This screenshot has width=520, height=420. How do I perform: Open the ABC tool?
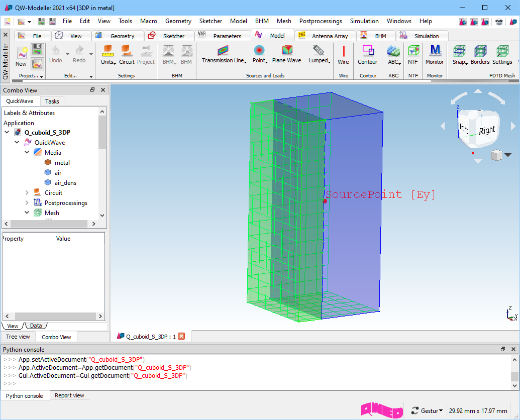pos(394,55)
